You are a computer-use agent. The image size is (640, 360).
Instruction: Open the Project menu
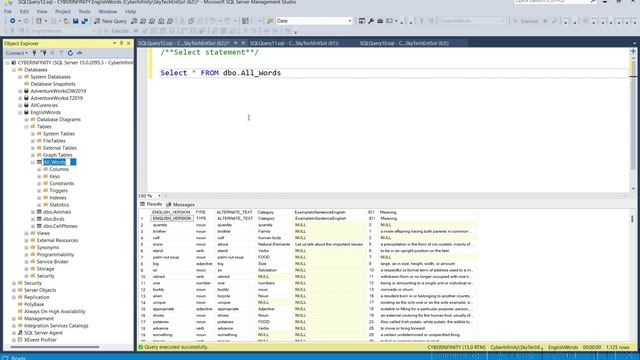pos(63,11)
